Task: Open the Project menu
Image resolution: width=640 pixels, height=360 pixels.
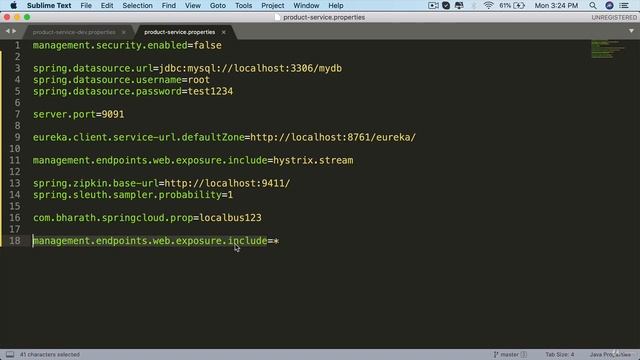Action: click(x=273, y=5)
